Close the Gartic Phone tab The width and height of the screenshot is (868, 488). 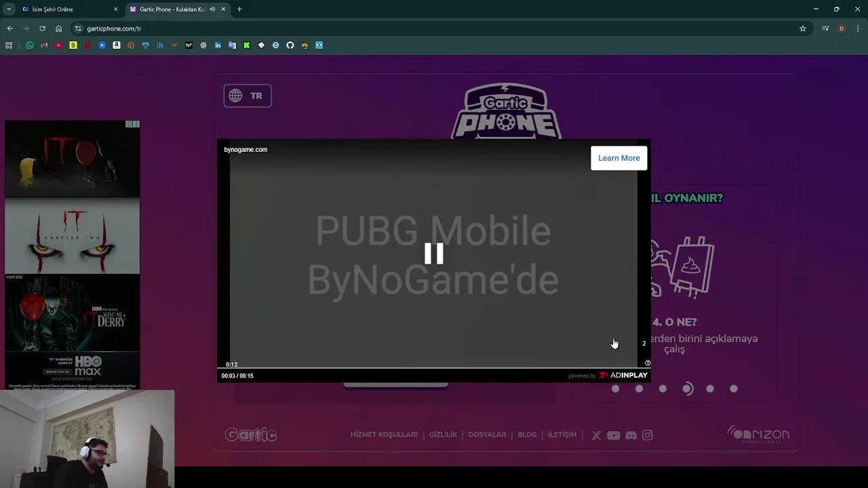click(x=223, y=9)
